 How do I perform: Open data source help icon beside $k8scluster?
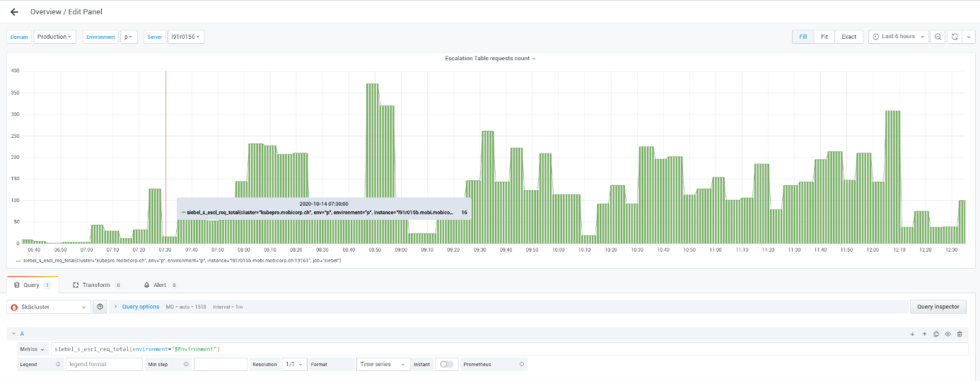pos(100,307)
